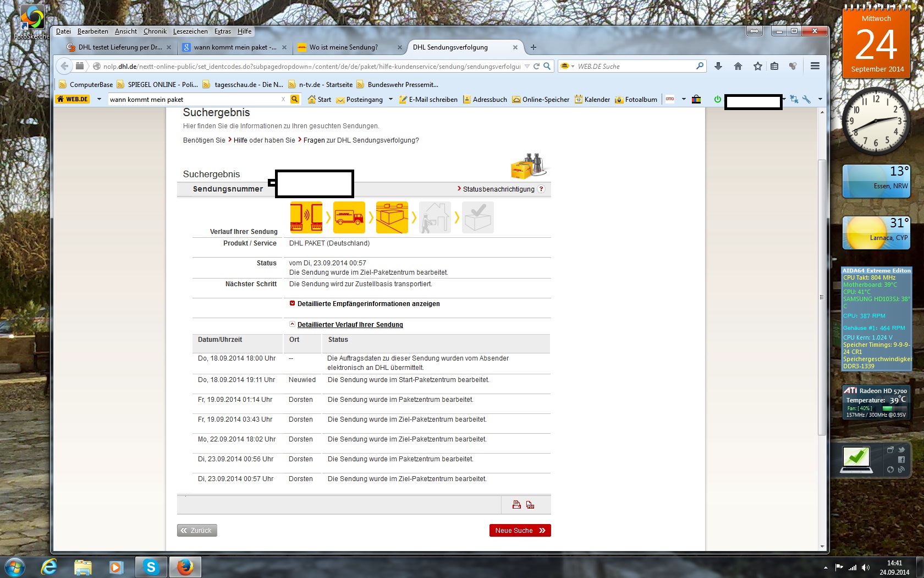The height and width of the screenshot is (578, 924).
Task: Click the question mark help icon beside Statusbenachrichtigung
Action: [541, 189]
